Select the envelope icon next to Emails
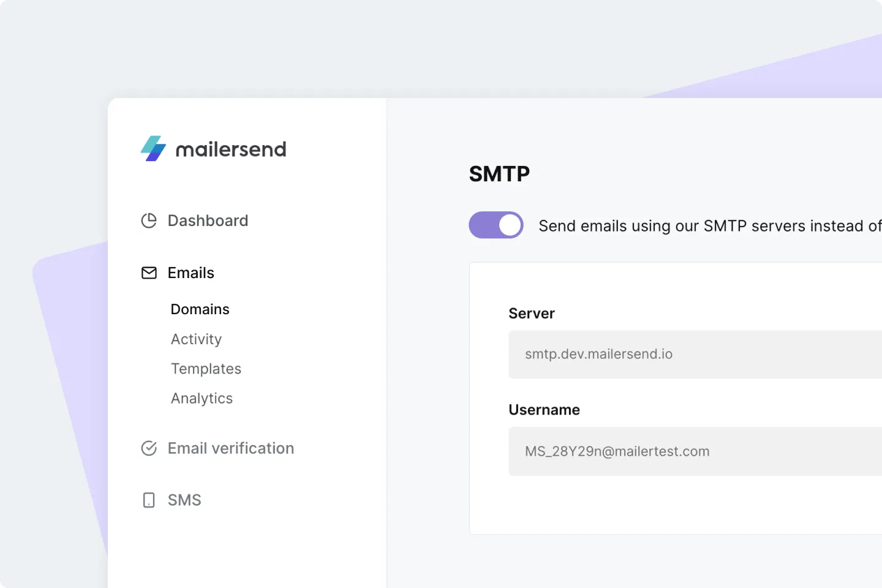The width and height of the screenshot is (882, 588). click(149, 273)
